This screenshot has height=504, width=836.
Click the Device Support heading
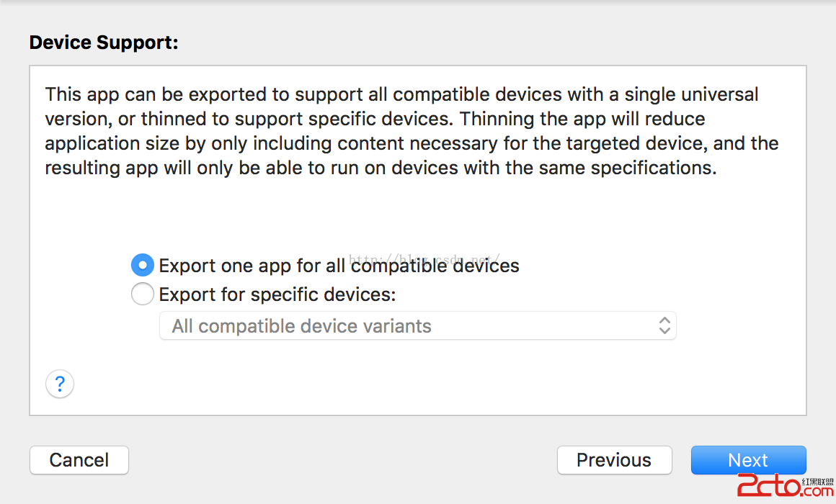[x=103, y=43]
